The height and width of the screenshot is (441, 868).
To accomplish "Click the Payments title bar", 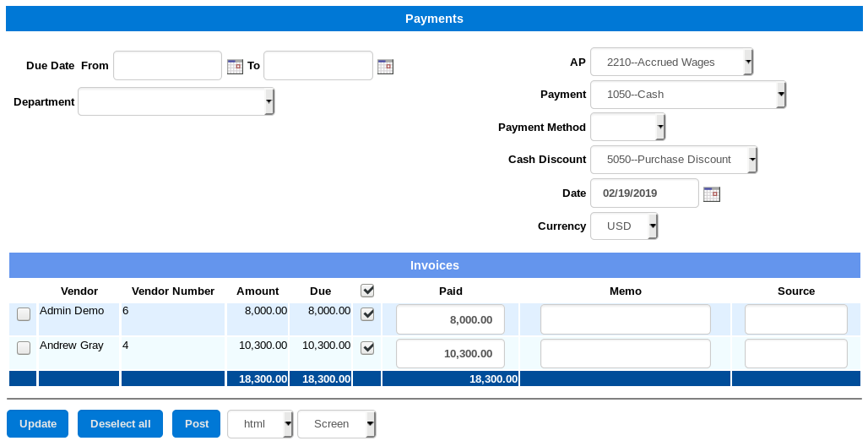I will coord(434,19).
